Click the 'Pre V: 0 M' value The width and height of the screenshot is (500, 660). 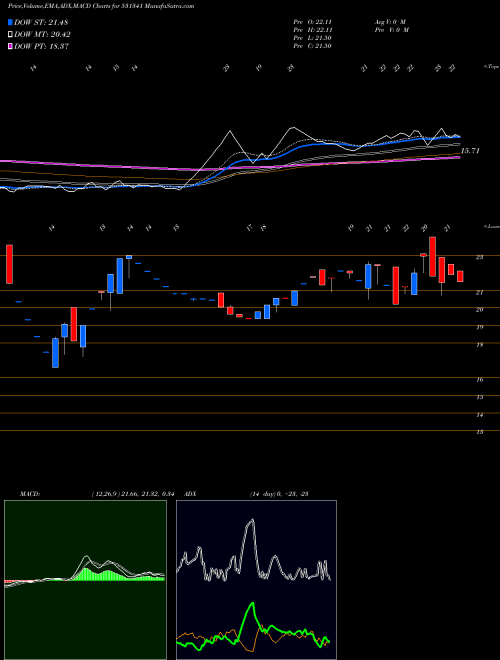point(391,30)
